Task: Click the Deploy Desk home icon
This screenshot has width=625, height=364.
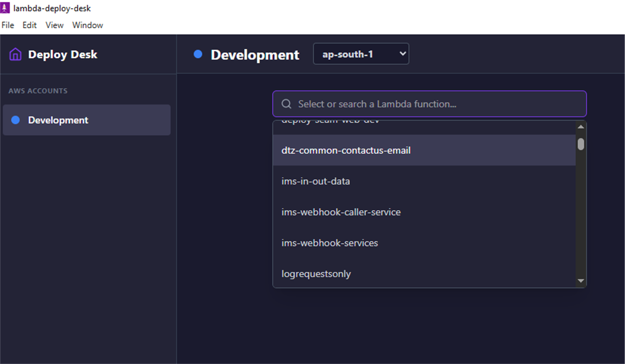Action: point(15,55)
